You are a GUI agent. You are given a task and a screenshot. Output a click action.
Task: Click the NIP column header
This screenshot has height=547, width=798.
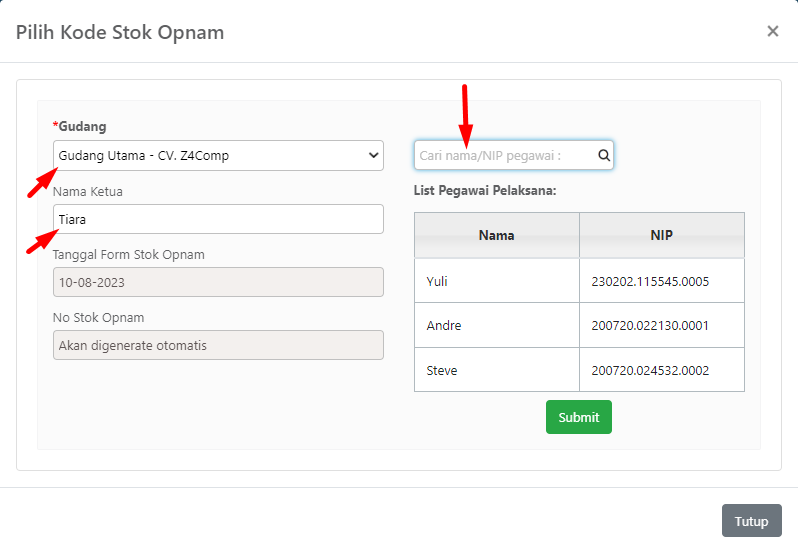tap(662, 235)
